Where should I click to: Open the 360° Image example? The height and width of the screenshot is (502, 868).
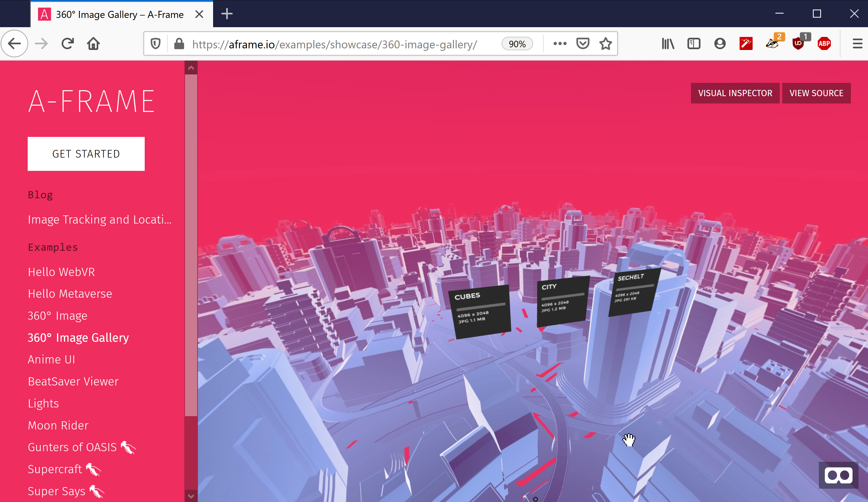click(58, 316)
